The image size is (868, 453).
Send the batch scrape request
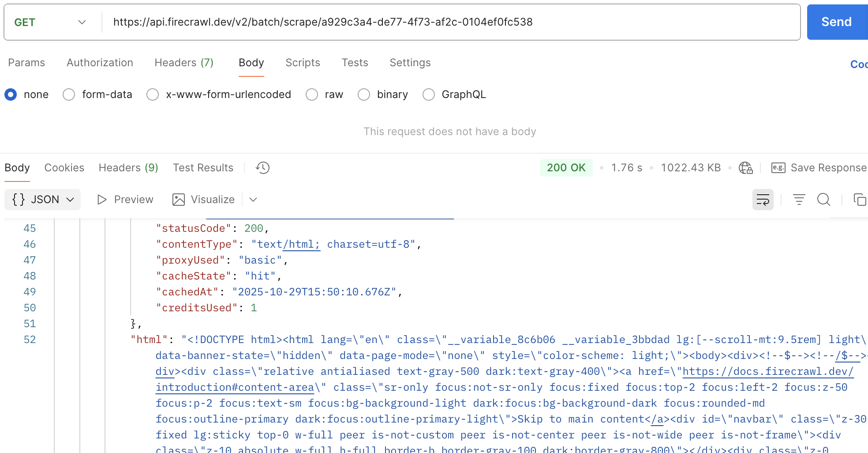[x=836, y=22]
